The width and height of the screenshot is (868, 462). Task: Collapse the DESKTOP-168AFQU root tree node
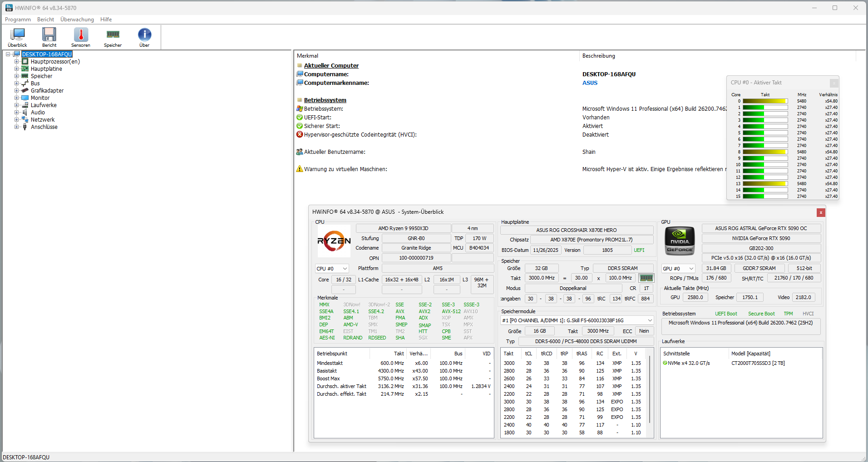pos(8,54)
